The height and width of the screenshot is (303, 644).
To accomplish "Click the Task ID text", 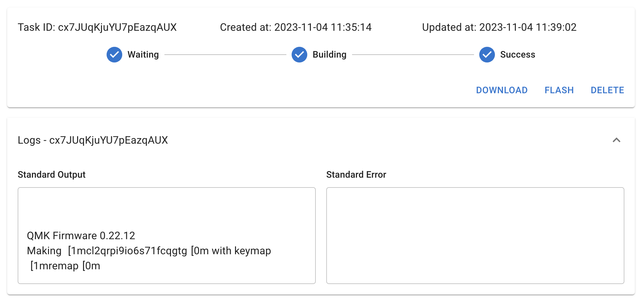I will 97,27.
